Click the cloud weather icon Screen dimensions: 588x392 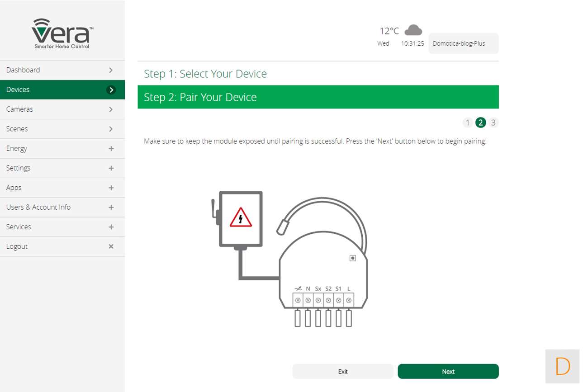click(413, 30)
